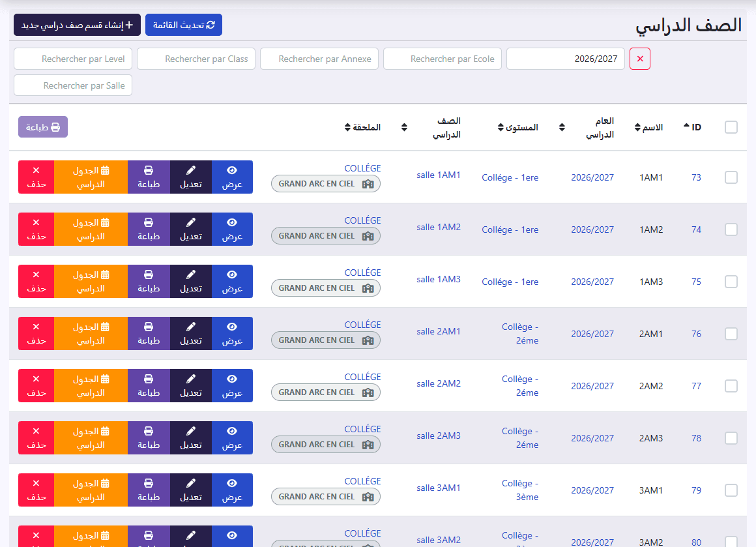756x547 pixels.
Task: Click the تحديث القائمة refresh button
Action: coord(184,25)
